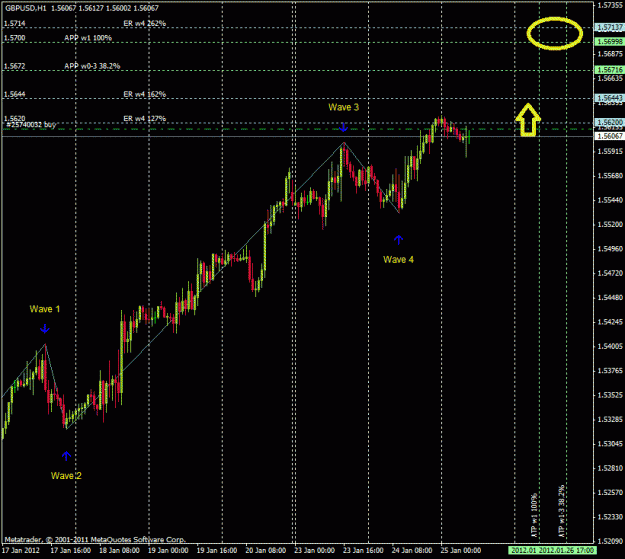Click the '1.5714' price text at left
Image resolution: width=625 pixels, height=559 pixels.
[x=14, y=23]
